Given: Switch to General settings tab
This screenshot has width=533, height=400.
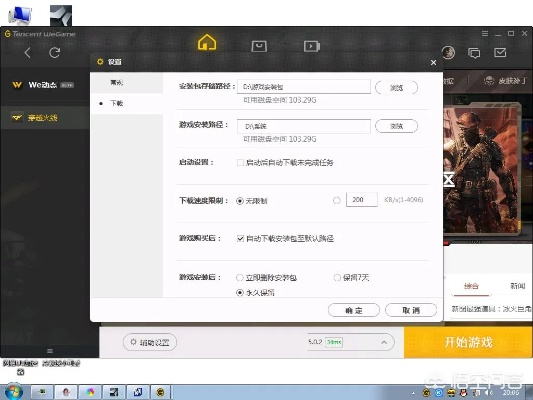Looking at the screenshot, I should click(x=127, y=83).
